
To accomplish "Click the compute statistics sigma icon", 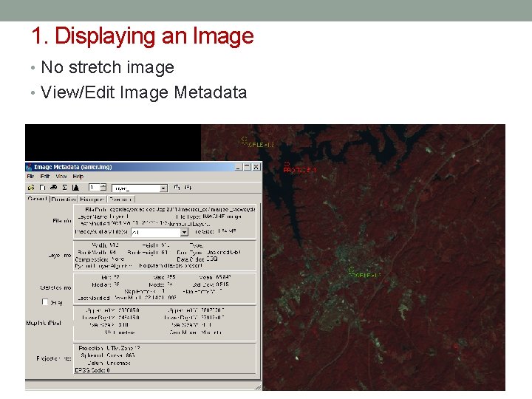I will pos(64,187).
